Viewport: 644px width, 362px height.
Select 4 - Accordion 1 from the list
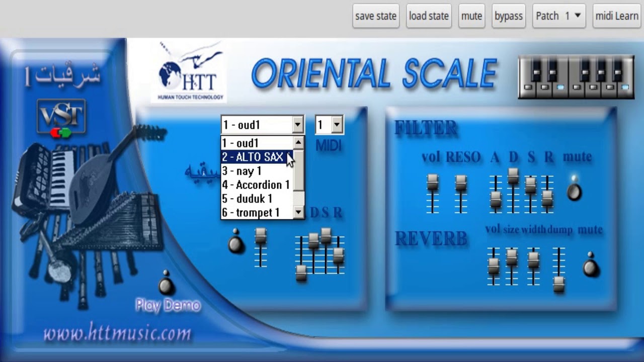[257, 185]
